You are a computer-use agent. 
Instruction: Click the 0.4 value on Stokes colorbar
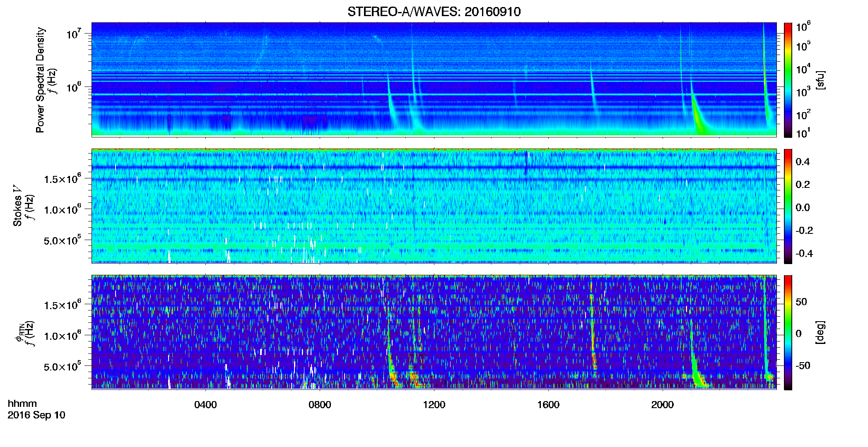click(803, 162)
